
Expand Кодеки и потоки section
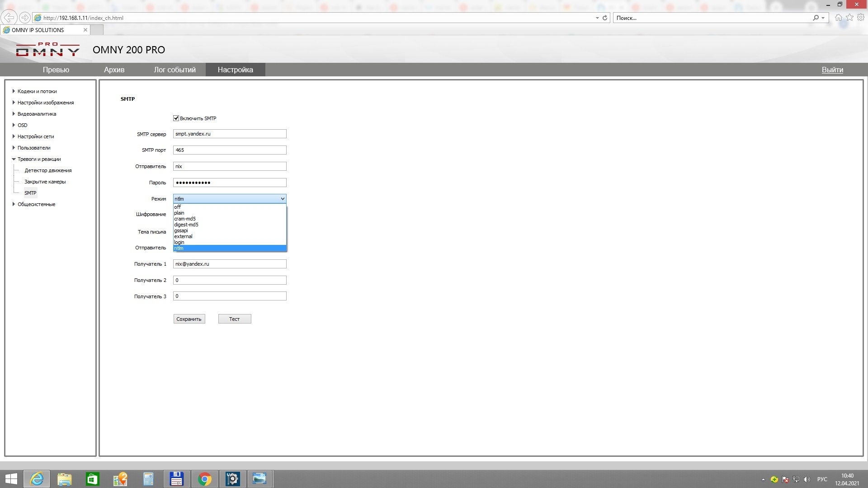click(37, 91)
